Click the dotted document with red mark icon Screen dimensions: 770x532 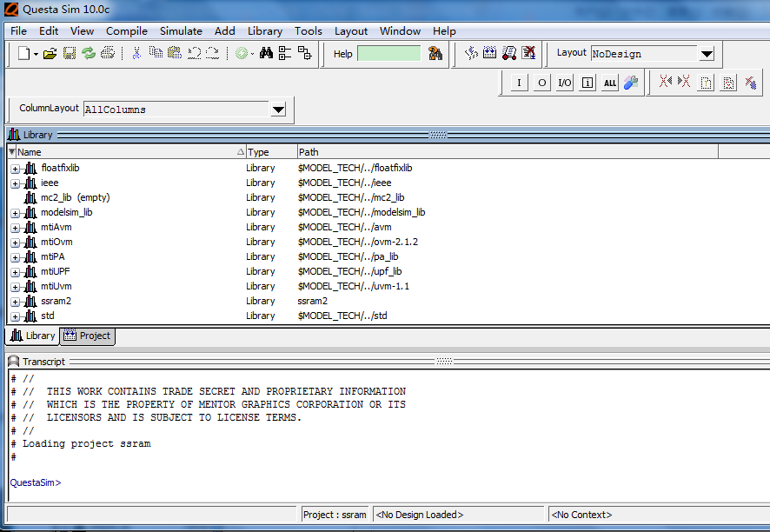(x=728, y=83)
